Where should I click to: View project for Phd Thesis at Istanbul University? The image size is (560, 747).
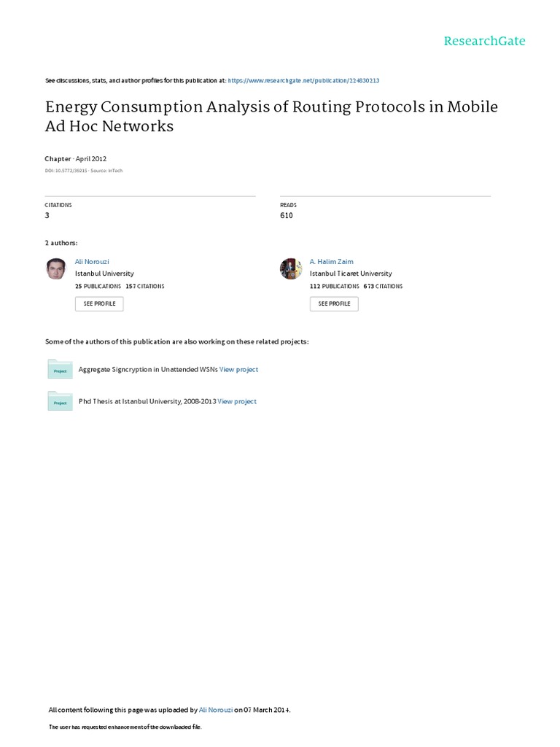pyautogui.click(x=237, y=401)
